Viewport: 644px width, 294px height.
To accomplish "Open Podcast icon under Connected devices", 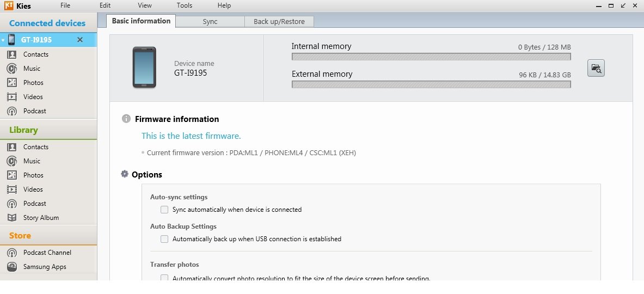I will [x=12, y=111].
